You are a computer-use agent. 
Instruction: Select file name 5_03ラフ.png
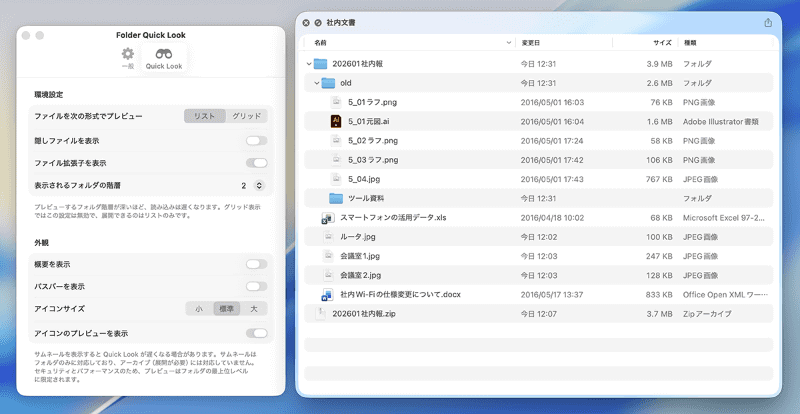point(373,160)
